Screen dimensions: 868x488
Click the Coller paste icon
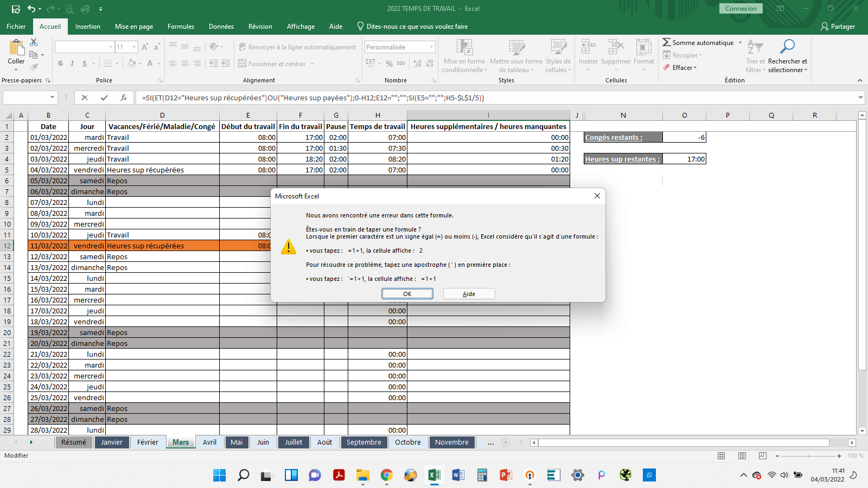coord(16,49)
